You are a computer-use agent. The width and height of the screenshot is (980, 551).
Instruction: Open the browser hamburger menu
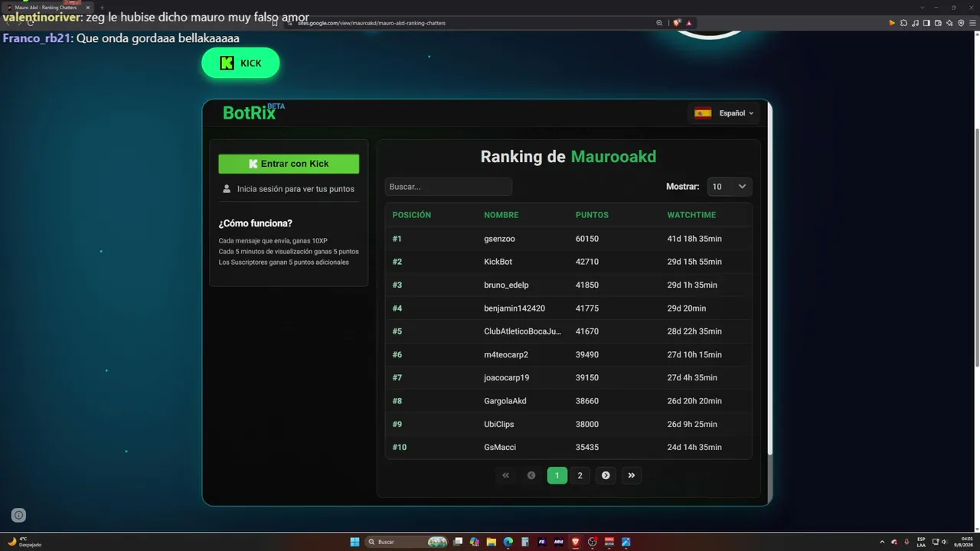click(972, 23)
